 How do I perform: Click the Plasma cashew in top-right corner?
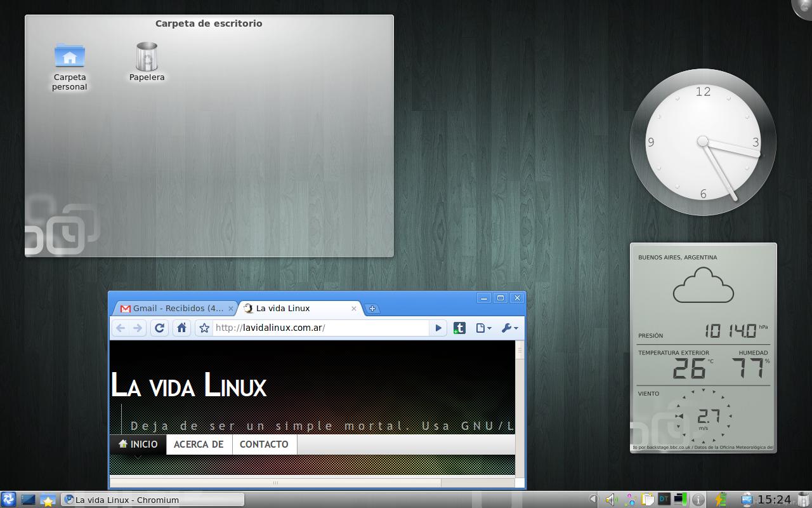802,8
